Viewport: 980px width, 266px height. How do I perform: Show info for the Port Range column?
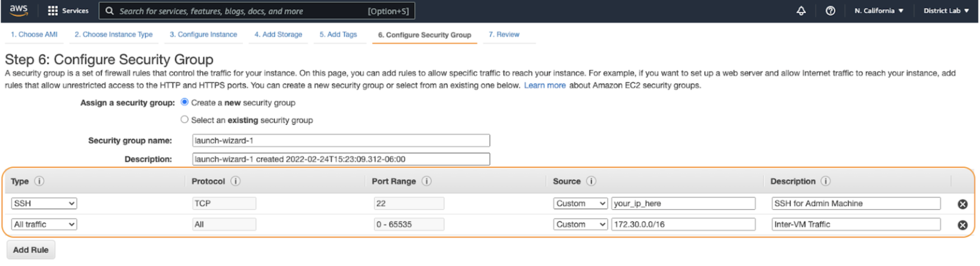point(426,181)
